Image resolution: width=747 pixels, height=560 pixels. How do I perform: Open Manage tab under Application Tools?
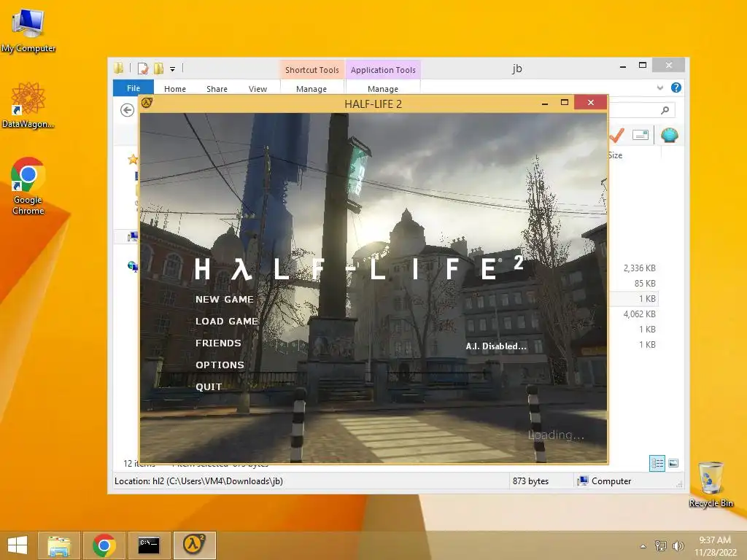tap(383, 89)
